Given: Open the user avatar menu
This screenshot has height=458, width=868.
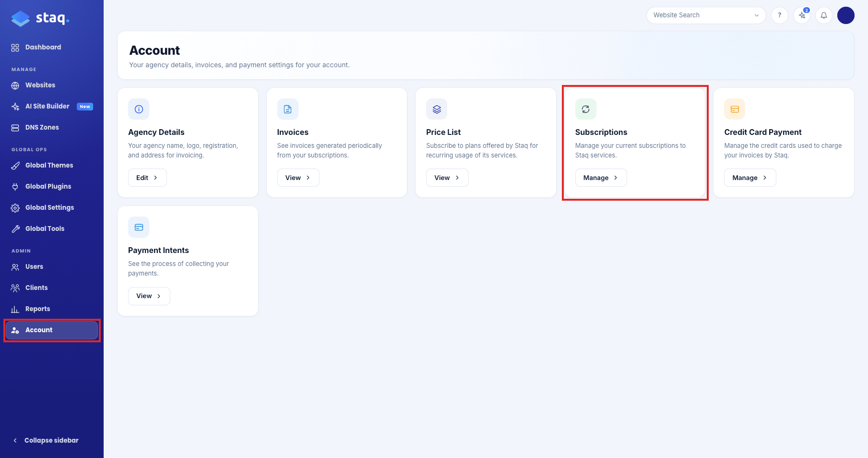Looking at the screenshot, I should click(x=846, y=15).
